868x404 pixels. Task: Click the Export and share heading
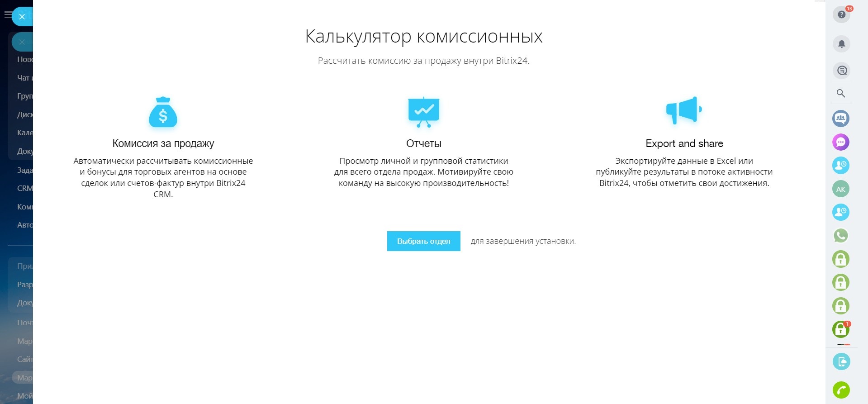(684, 143)
